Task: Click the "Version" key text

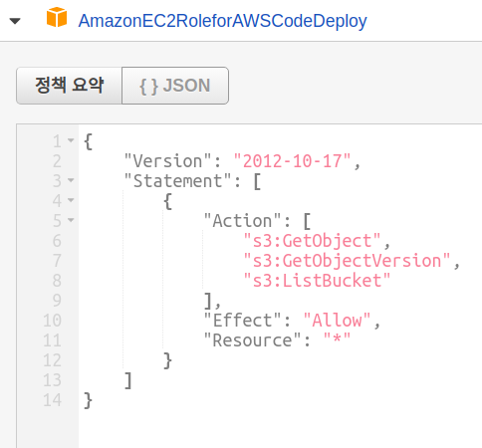Action: (167, 161)
